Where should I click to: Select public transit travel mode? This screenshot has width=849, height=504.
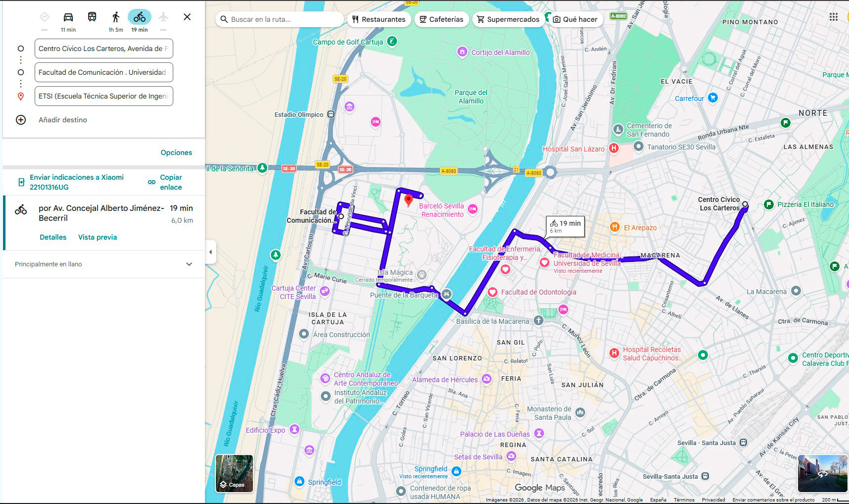[x=92, y=17]
